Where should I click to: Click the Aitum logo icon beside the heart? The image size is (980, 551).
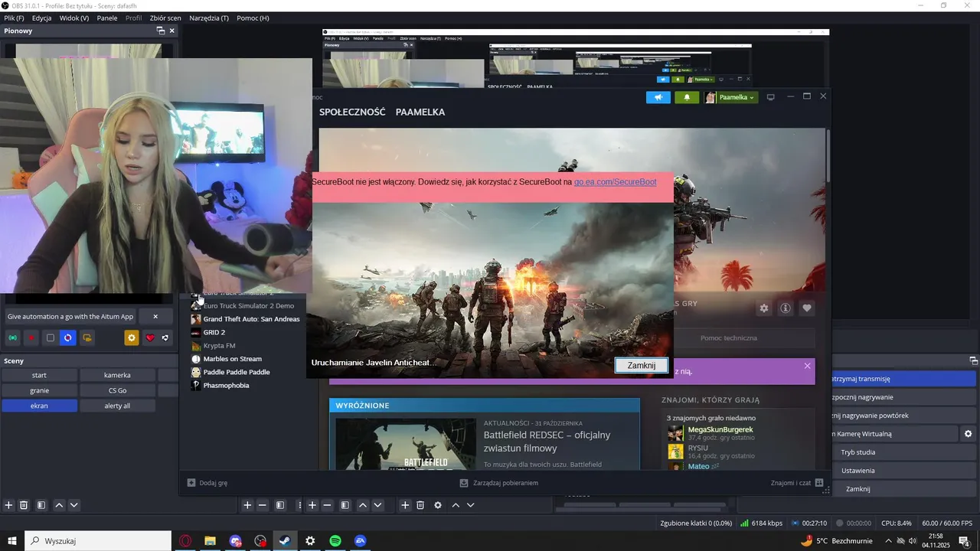click(x=165, y=337)
